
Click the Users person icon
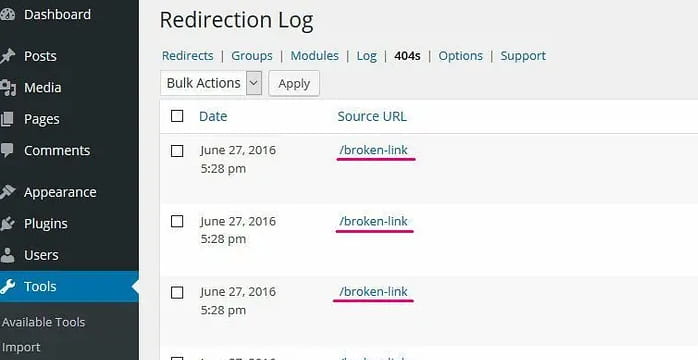click(x=7, y=255)
